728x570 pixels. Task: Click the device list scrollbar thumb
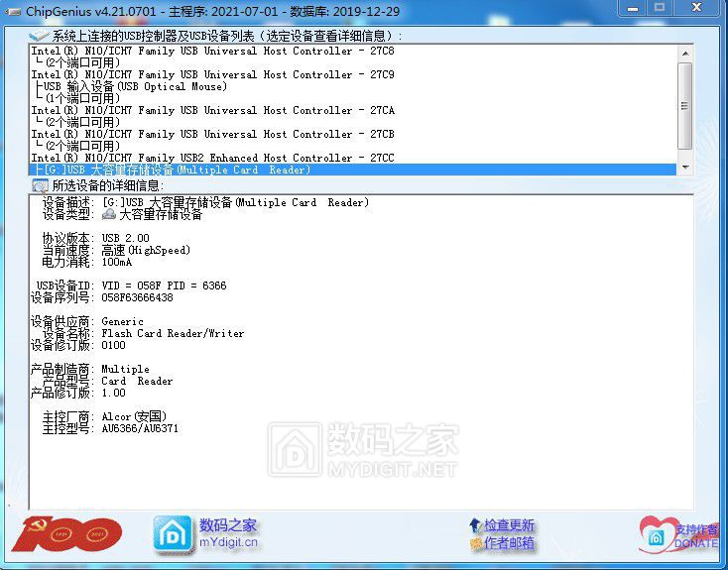point(684,106)
